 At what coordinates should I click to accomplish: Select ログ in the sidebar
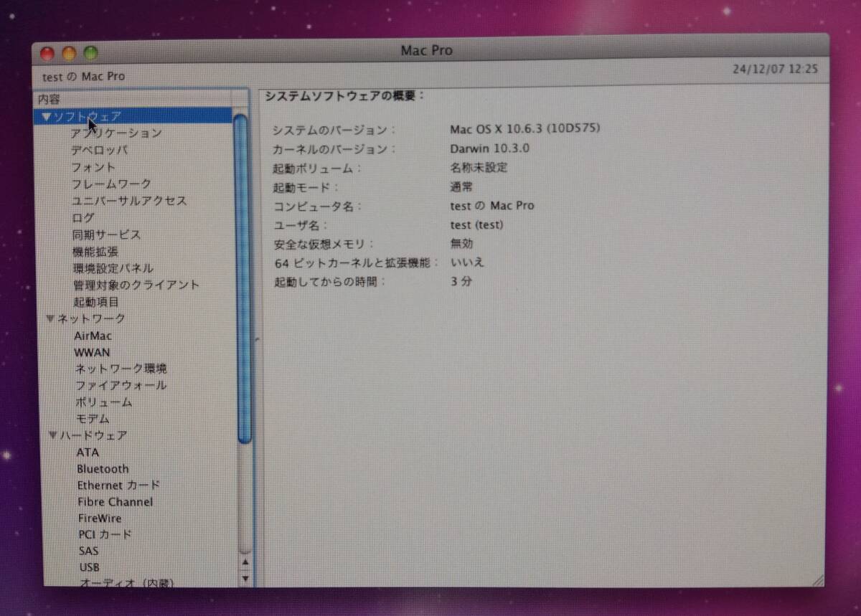83,218
